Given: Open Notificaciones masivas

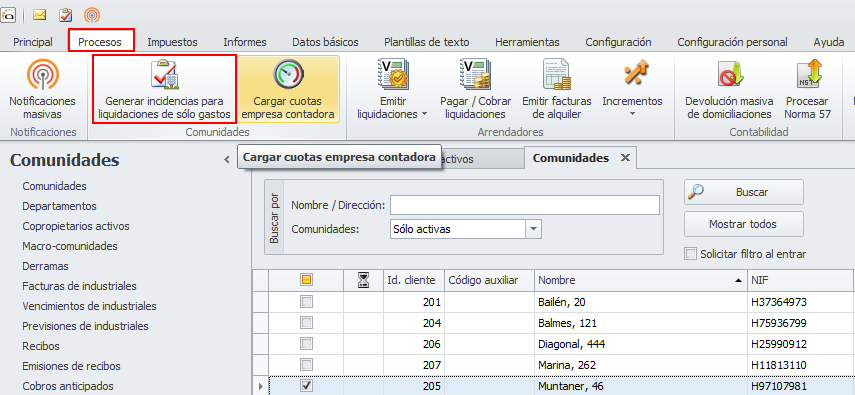Looking at the screenshot, I should coord(43,90).
